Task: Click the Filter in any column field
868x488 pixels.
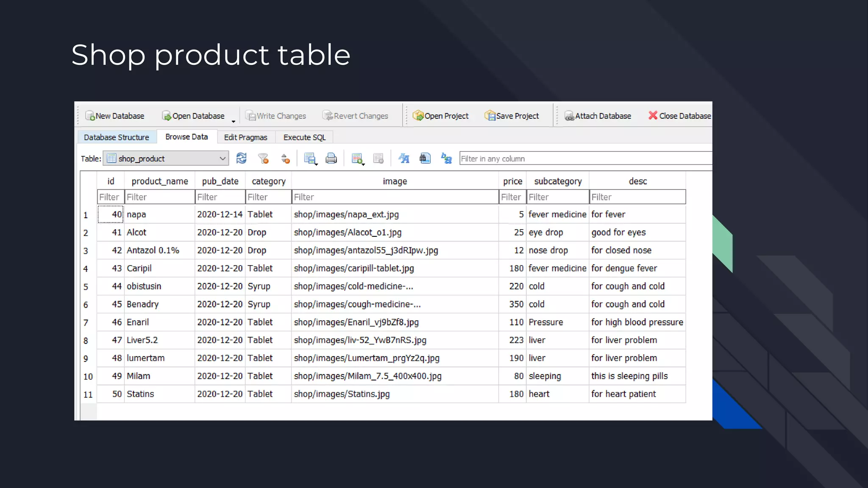Action: coord(585,158)
